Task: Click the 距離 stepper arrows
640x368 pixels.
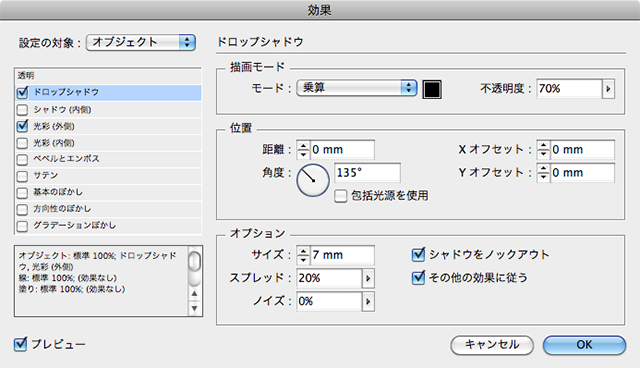Action: point(303,150)
